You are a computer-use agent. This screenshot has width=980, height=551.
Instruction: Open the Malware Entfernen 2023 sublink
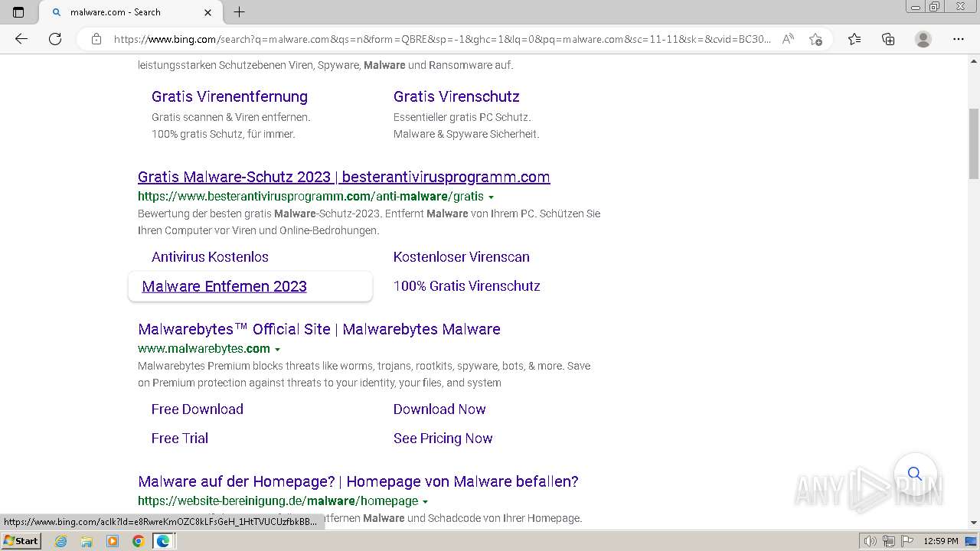pos(224,286)
